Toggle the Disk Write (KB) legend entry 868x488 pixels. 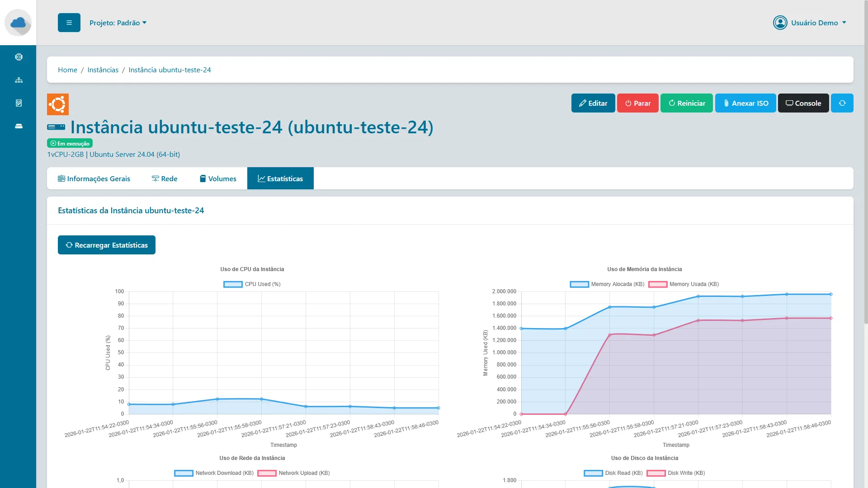tap(677, 473)
